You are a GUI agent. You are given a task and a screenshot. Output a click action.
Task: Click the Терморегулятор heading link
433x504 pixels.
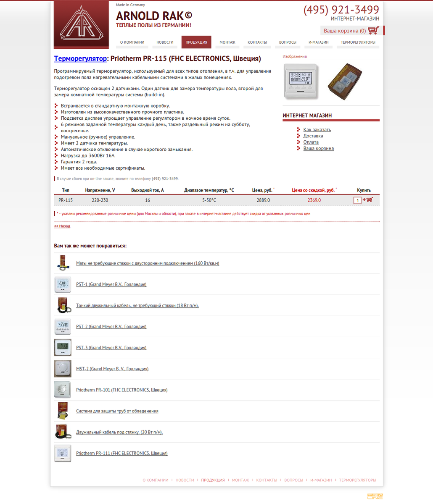(x=80, y=59)
